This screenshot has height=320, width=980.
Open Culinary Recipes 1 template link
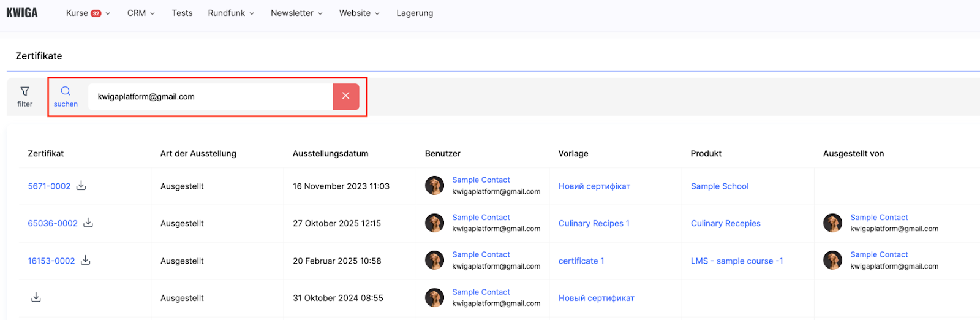point(594,223)
